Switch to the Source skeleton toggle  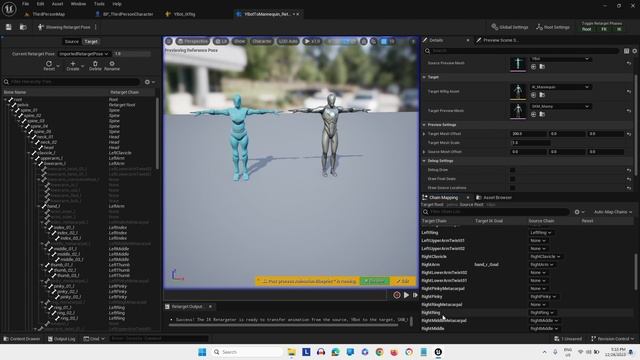[71, 42]
